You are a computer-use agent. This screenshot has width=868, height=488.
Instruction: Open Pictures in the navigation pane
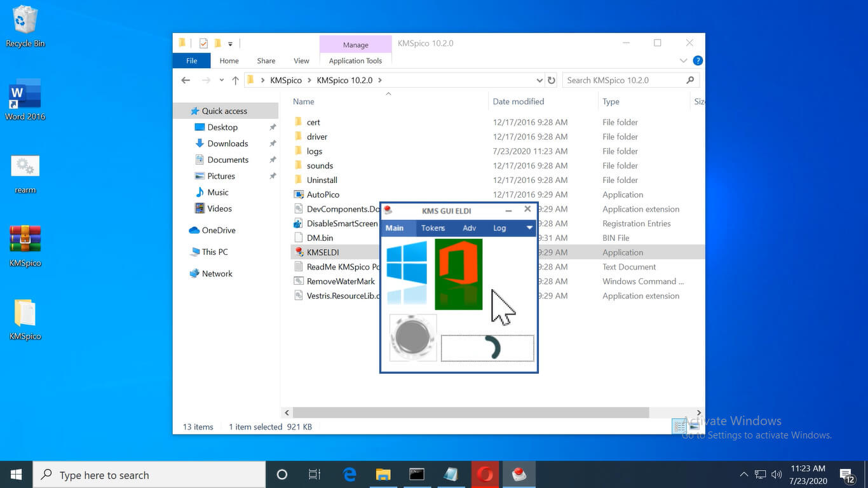(221, 176)
